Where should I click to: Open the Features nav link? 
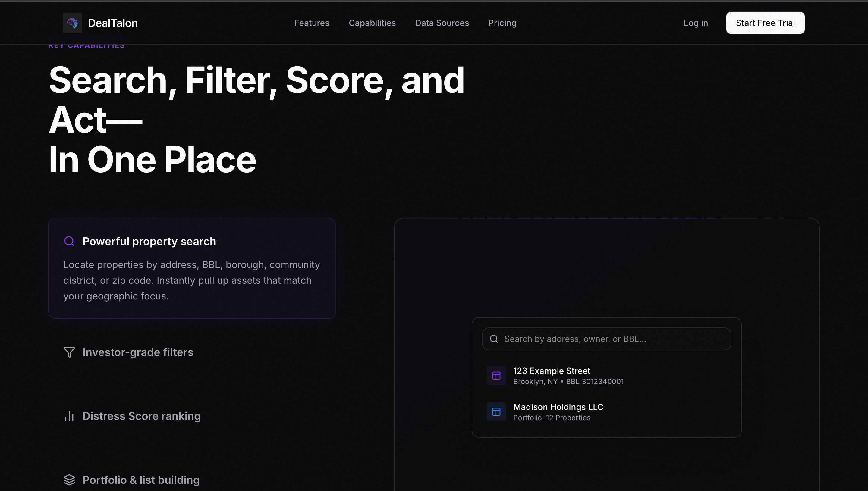[x=312, y=23]
